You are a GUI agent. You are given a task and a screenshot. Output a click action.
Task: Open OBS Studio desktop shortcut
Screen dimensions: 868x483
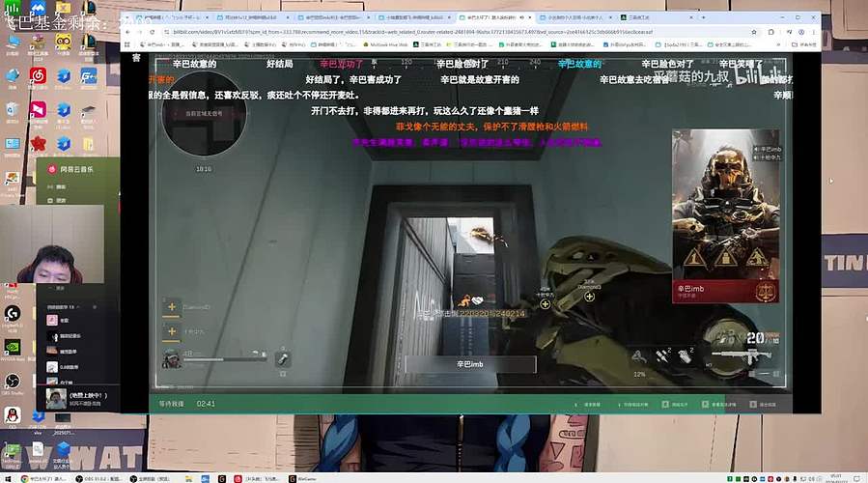coord(13,383)
